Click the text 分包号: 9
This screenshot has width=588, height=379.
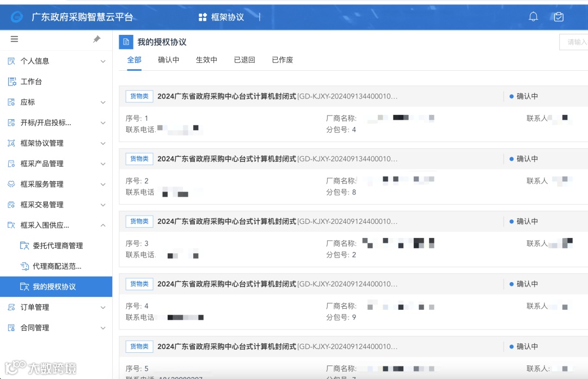point(341,317)
